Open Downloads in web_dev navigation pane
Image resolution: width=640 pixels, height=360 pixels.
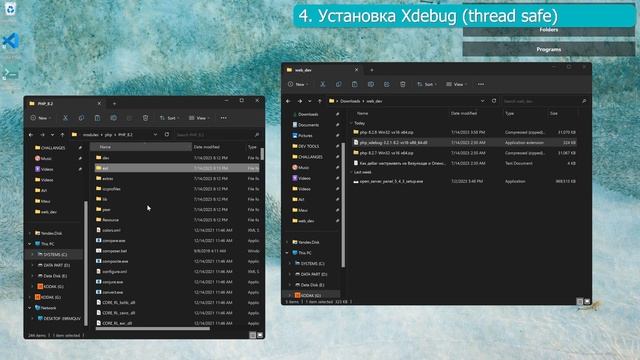[308, 114]
